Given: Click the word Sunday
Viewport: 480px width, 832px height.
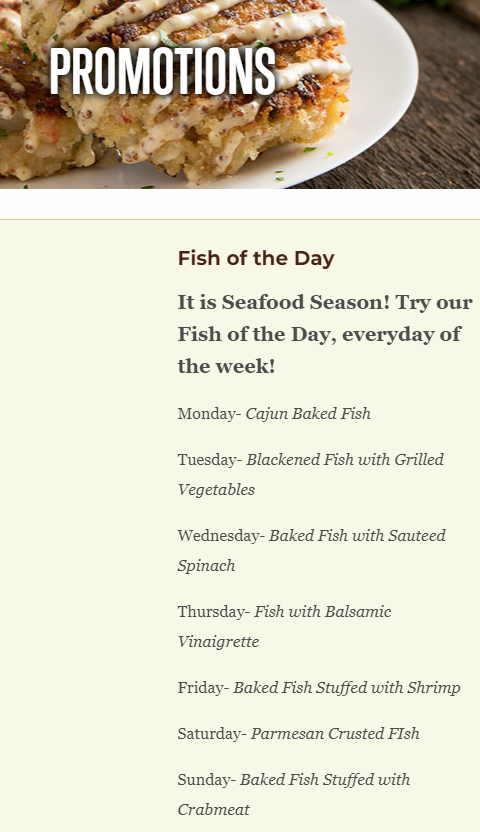Looking at the screenshot, I should coord(204,779).
